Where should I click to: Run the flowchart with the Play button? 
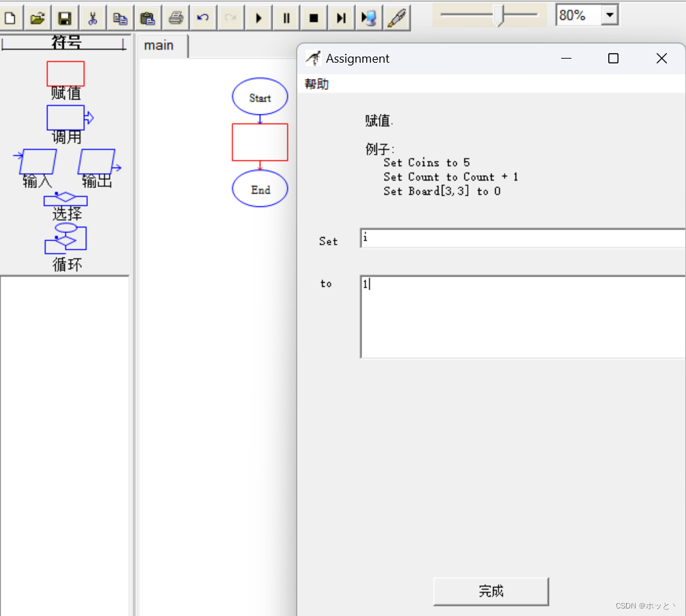pyautogui.click(x=258, y=18)
